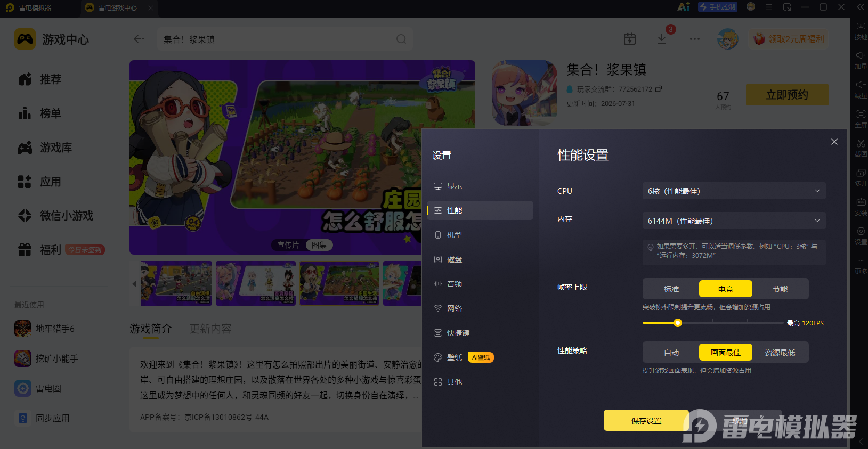This screenshot has width=868, height=449.
Task: Set performance strategy to 资源最低
Action: coord(780,352)
